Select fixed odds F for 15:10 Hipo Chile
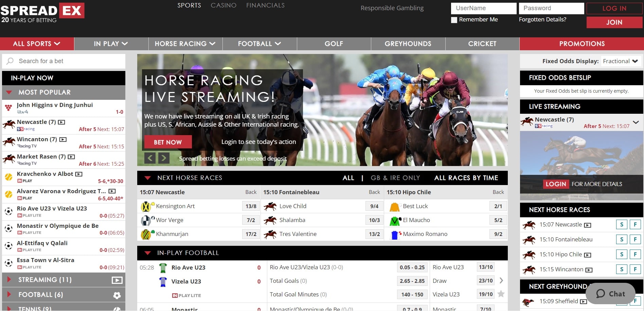644x311 pixels. (635, 254)
